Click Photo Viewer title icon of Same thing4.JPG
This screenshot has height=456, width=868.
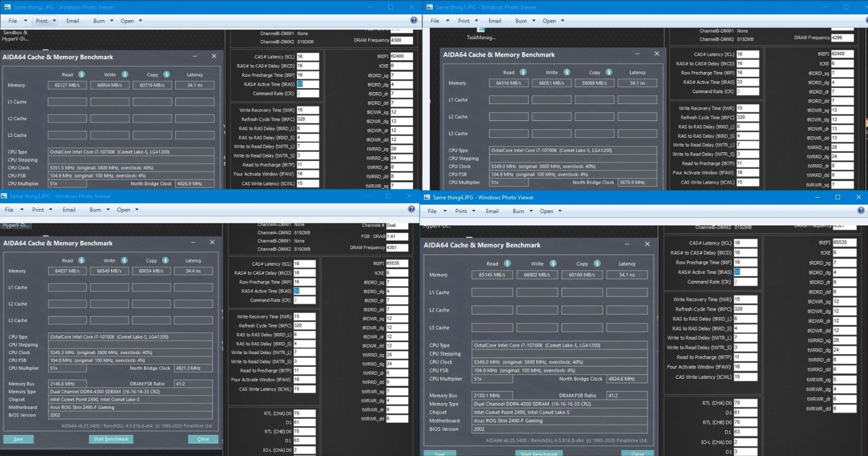point(426,197)
